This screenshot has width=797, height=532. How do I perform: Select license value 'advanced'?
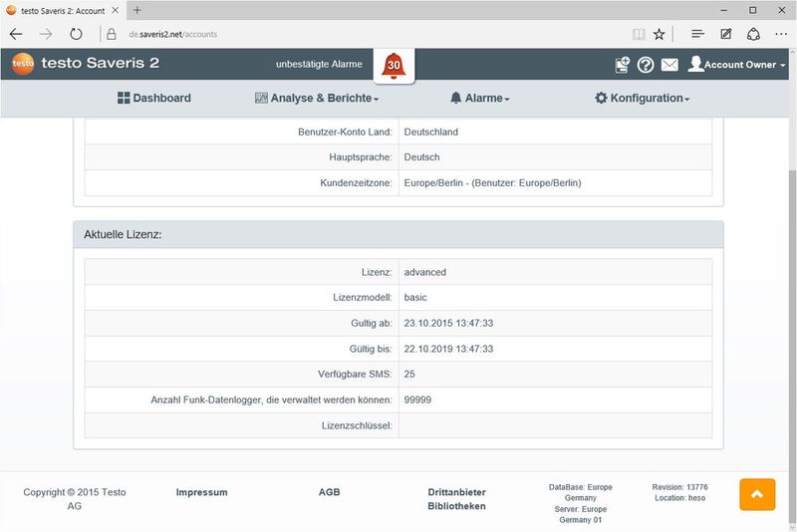[x=425, y=272]
